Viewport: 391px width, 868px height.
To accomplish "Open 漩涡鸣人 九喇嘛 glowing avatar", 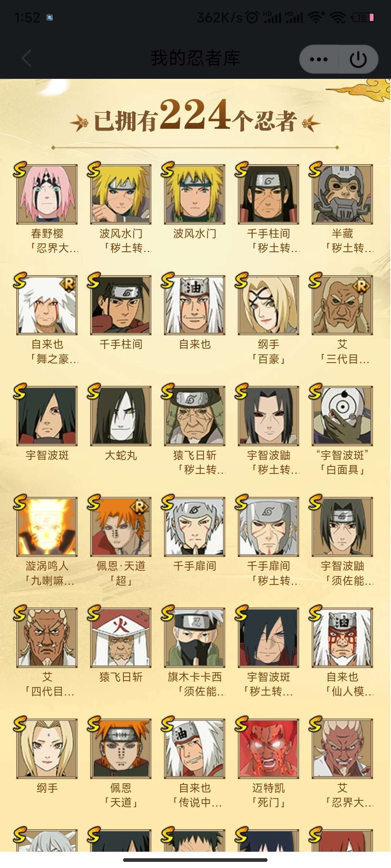I will [x=47, y=527].
